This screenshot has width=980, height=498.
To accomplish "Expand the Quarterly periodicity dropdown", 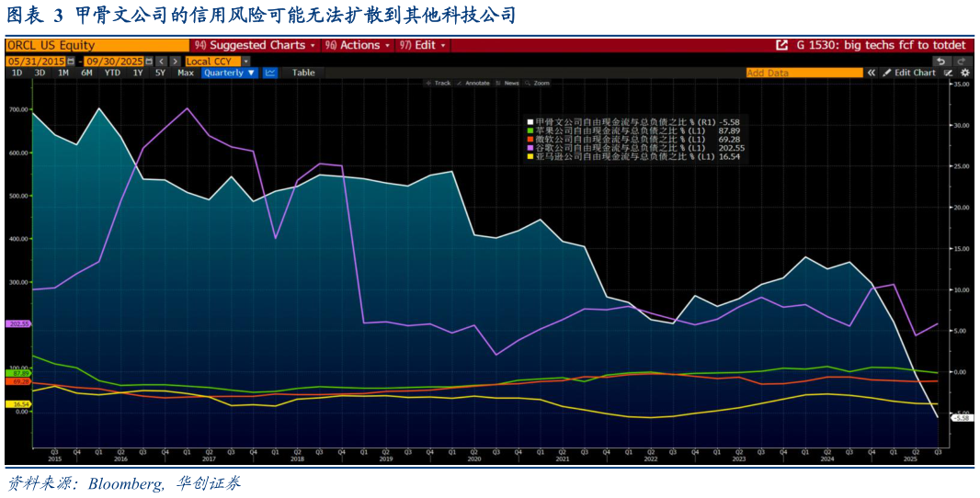I will pyautogui.click(x=229, y=73).
